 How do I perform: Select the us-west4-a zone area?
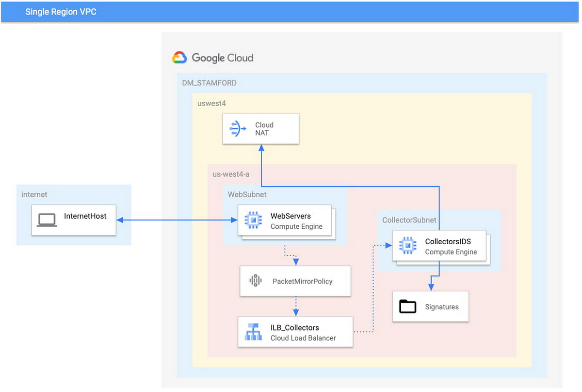tap(231, 174)
